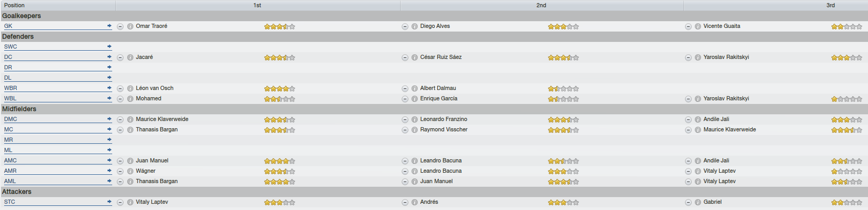
Task: Click the minus icon beside Wágner
Action: pyautogui.click(x=120, y=171)
